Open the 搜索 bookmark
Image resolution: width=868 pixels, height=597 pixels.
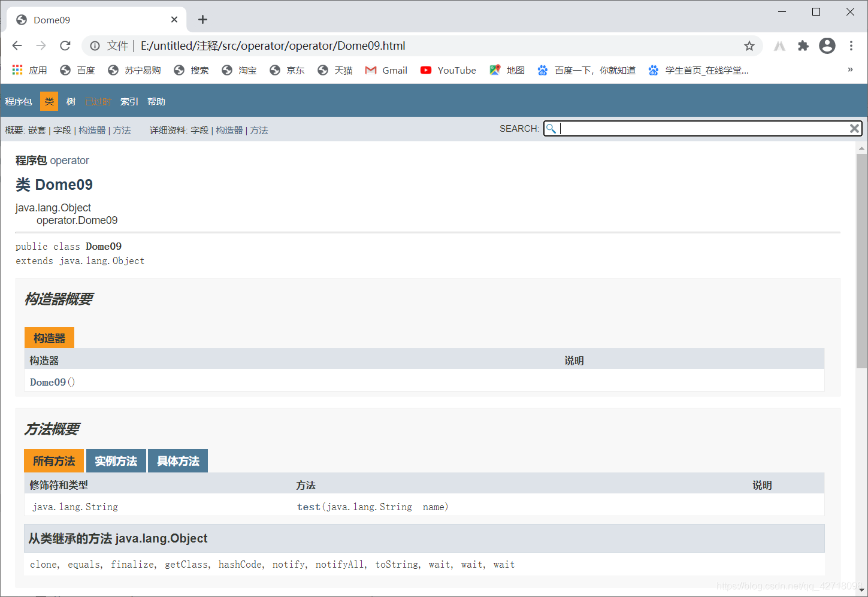click(191, 70)
